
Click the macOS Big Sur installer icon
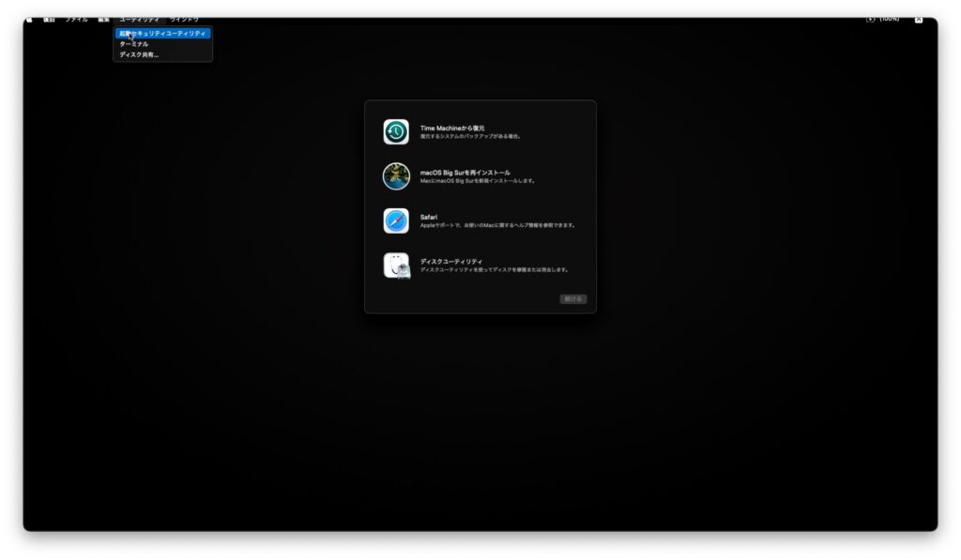[396, 176]
